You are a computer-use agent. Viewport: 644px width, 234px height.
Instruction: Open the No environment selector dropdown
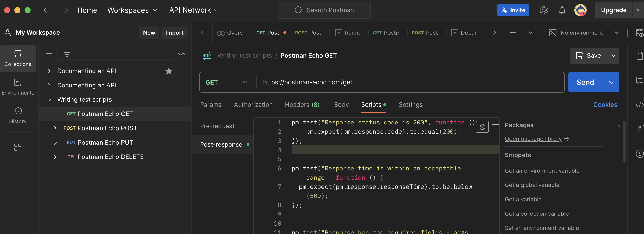pos(583,33)
